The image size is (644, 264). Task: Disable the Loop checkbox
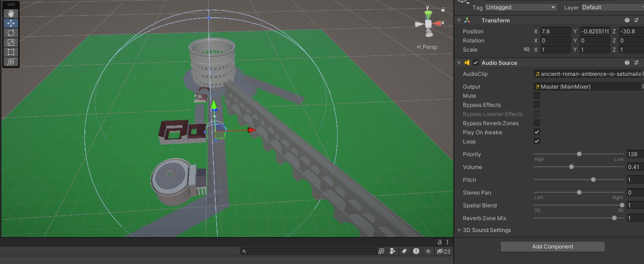(x=537, y=142)
